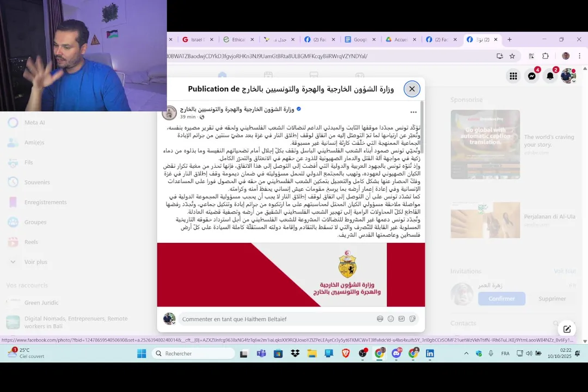This screenshot has width=588, height=392.
Task: Open the Adobe 'Go global' sponsored ad image
Action: tap(485, 144)
